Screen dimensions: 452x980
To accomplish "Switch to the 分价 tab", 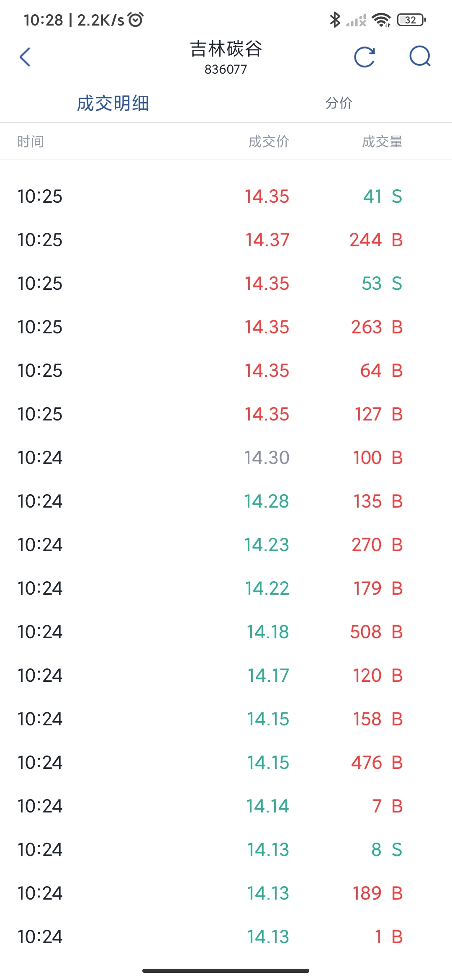I will pos(339,103).
